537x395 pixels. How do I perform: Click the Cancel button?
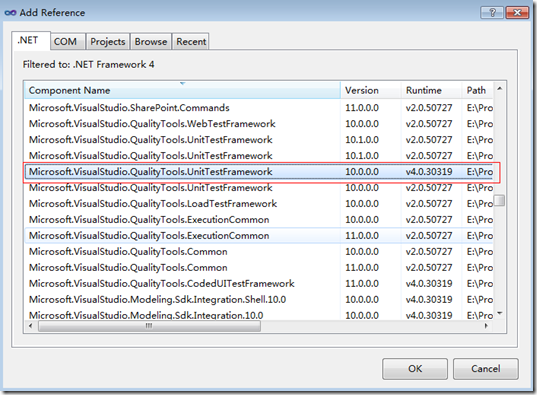click(x=486, y=369)
